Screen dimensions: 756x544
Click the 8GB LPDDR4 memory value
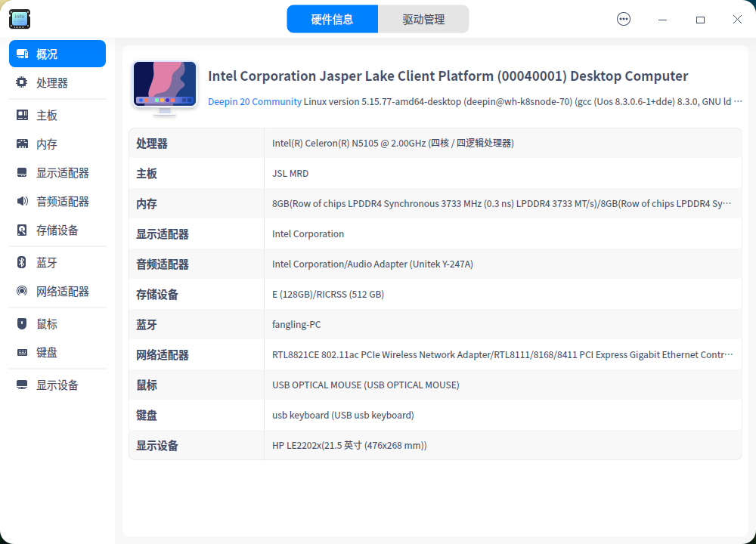pos(501,204)
